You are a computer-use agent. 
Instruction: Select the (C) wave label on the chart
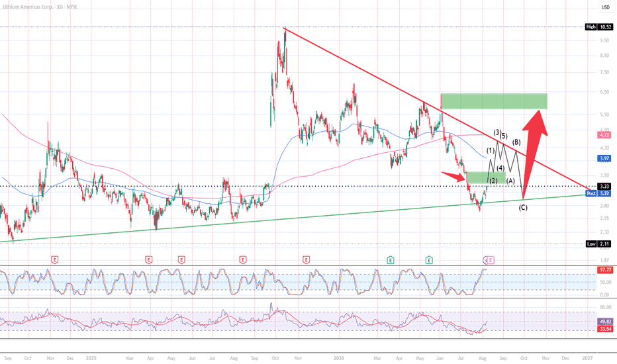523,207
